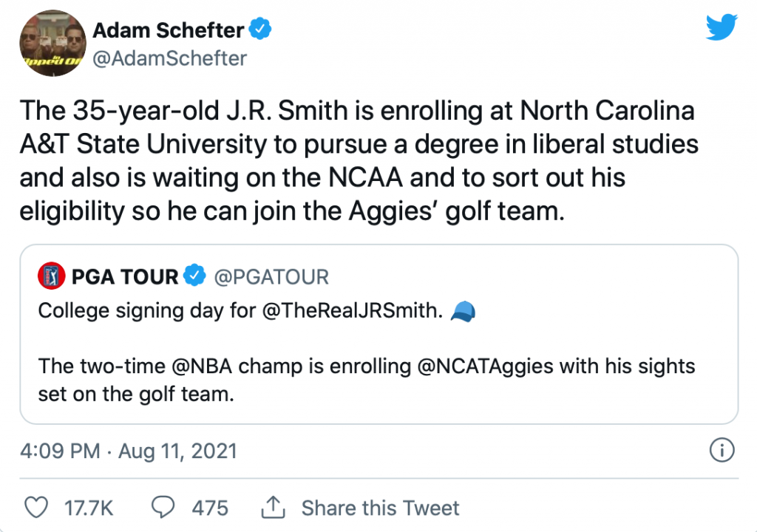Click the PGA TOUR logo avatar
This screenshot has height=532, width=757.
52,277
